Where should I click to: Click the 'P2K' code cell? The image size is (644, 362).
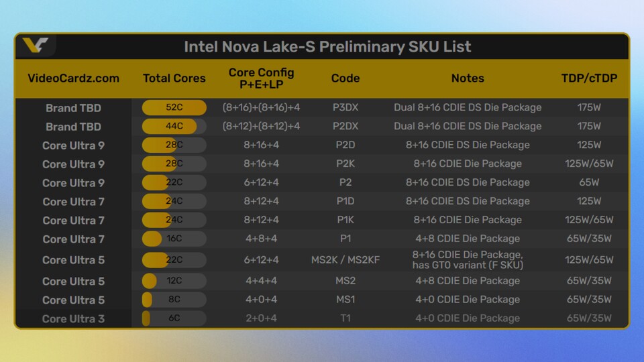coord(345,164)
